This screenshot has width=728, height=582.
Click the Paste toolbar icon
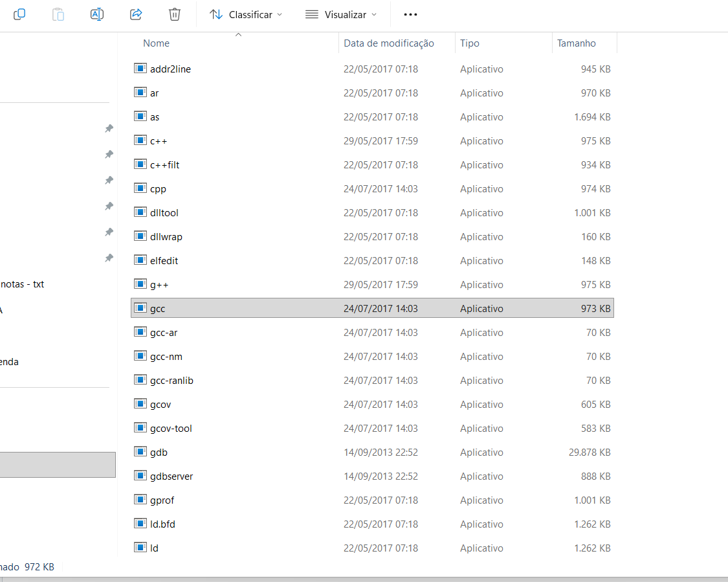coord(58,14)
